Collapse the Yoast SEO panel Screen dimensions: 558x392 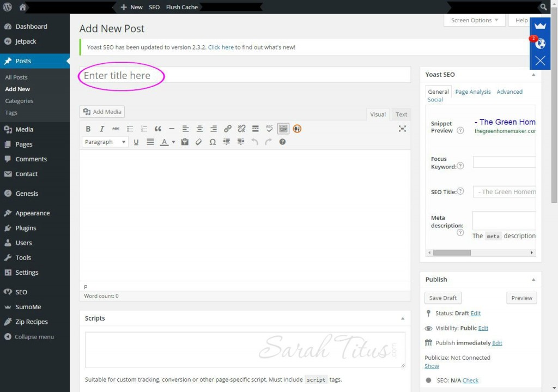(x=533, y=74)
